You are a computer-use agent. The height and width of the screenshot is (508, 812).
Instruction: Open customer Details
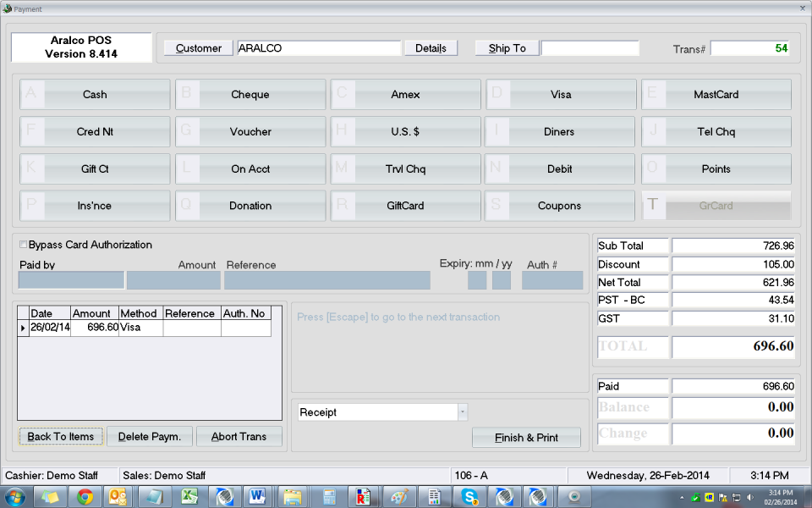click(x=431, y=48)
